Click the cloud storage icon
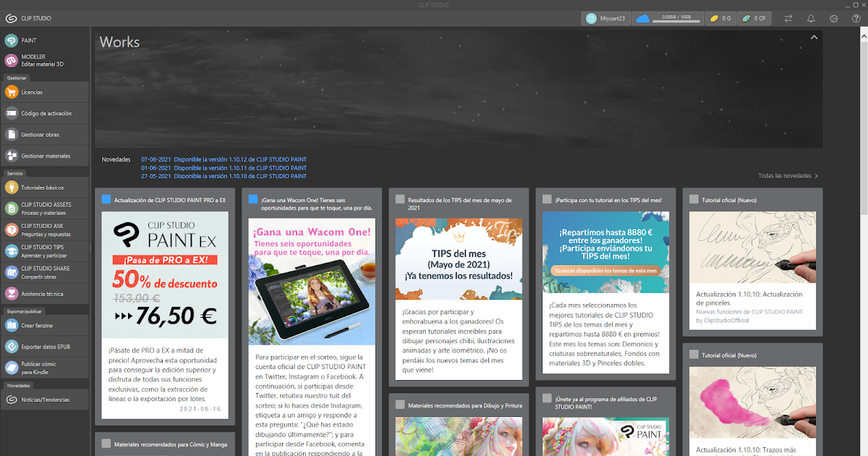This screenshot has height=456, width=868. coord(642,18)
